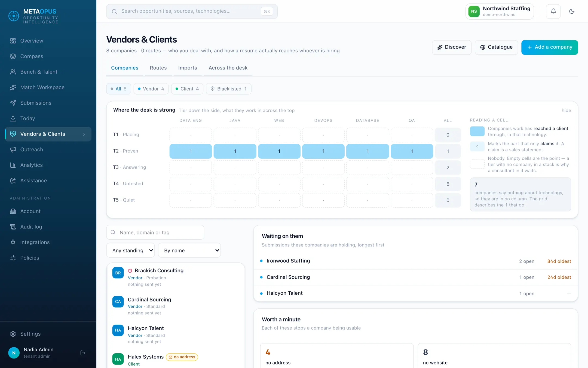Click the Outreach megaphone icon

coord(13,150)
